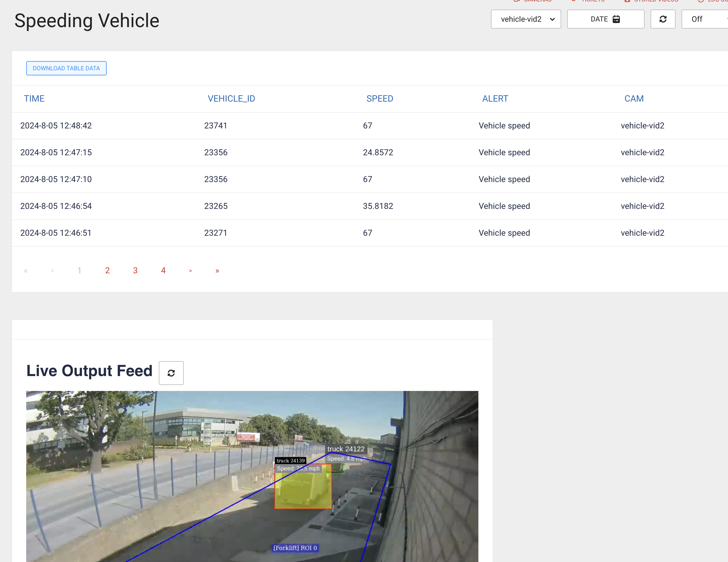Select page 4 in pagination
Image resolution: width=728 pixels, height=562 pixels.
[x=163, y=271]
